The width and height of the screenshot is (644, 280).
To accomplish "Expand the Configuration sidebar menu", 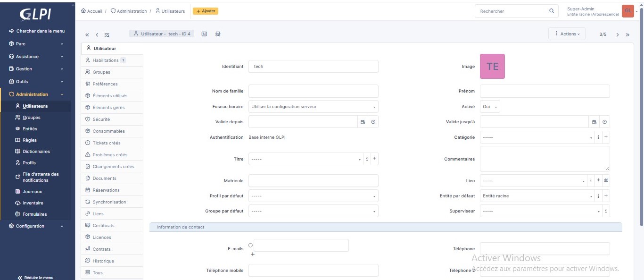I will click(x=35, y=226).
